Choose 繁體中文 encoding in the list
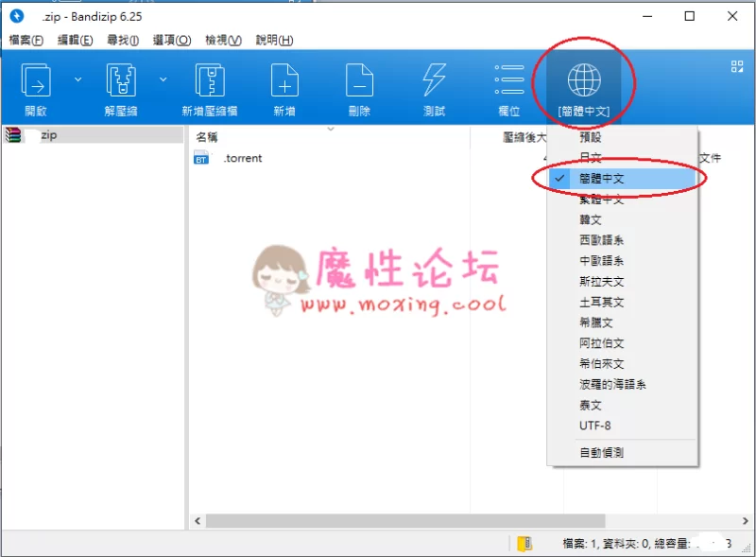This screenshot has width=756, height=557. click(x=602, y=200)
